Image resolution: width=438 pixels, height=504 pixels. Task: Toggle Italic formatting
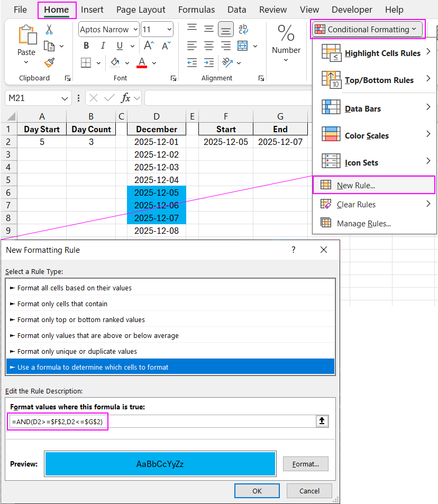103,46
